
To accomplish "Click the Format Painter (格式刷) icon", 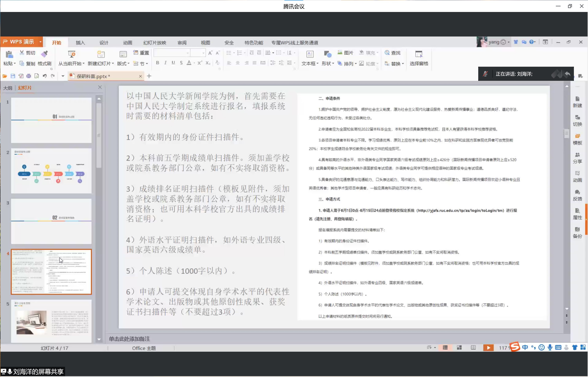I will pos(44,54).
